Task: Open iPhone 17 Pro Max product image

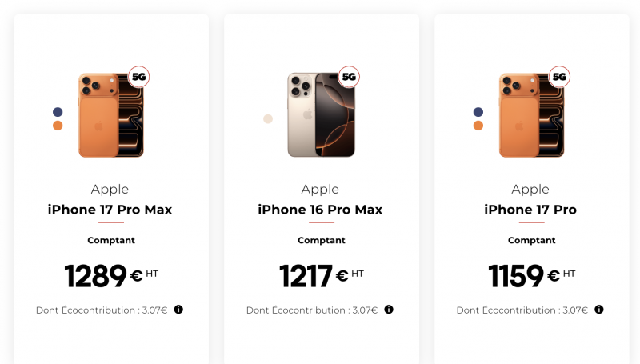Action: coord(110,114)
